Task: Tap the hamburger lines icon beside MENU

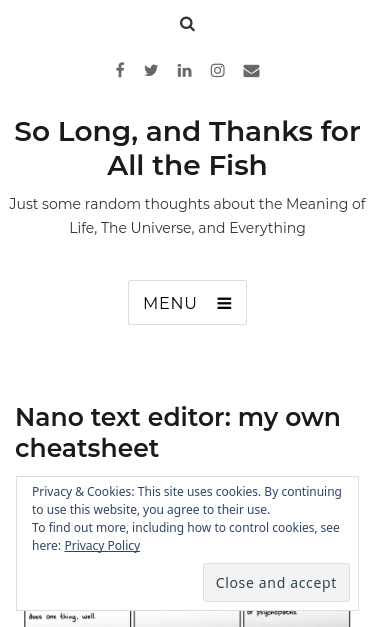Action: pyautogui.click(x=224, y=304)
